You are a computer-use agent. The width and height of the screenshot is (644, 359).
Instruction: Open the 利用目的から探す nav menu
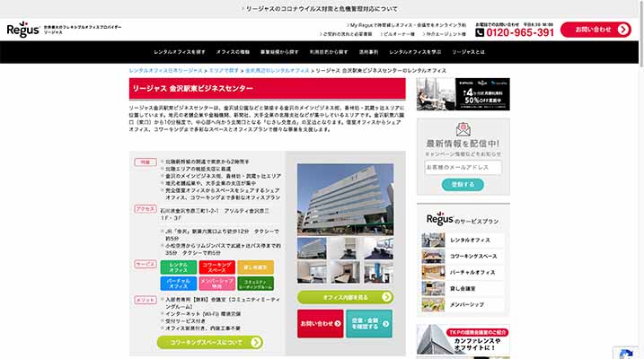[x=329, y=52]
